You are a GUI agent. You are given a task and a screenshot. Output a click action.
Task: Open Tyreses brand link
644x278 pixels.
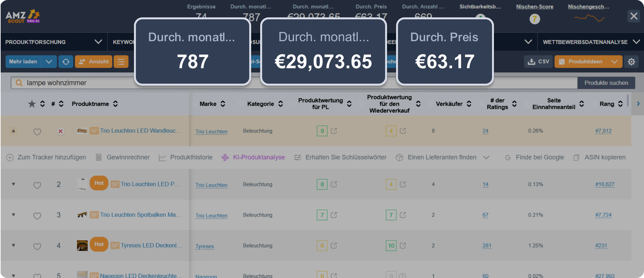pos(204,246)
